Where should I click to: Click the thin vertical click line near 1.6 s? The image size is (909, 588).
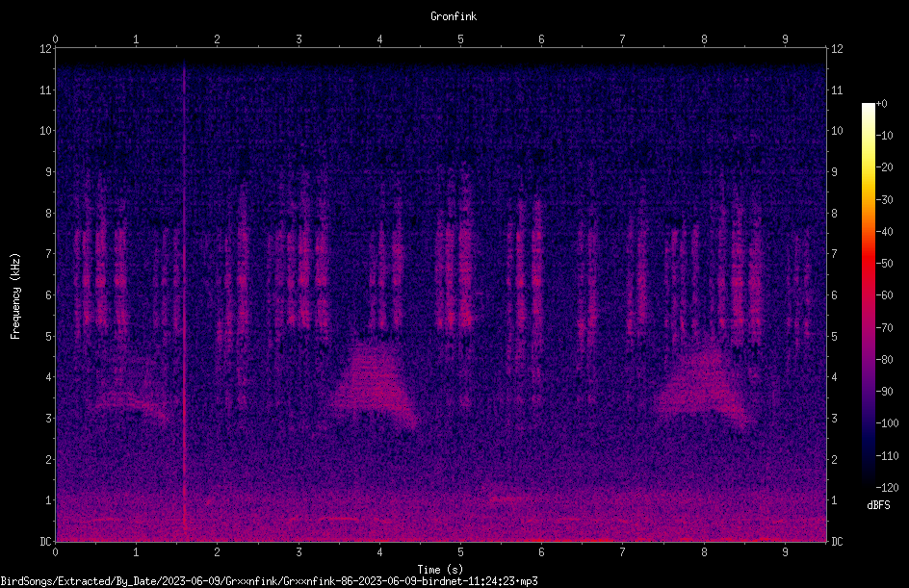pyautogui.click(x=185, y=295)
